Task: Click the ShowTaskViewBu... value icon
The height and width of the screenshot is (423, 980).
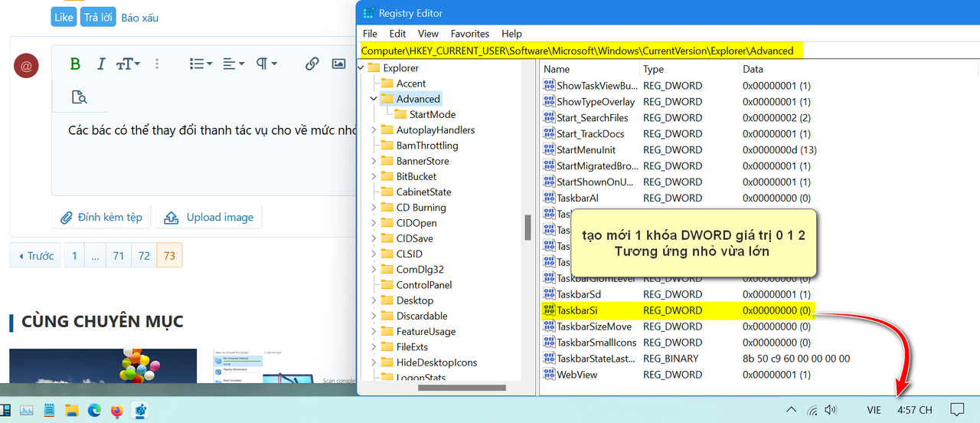Action: tap(549, 86)
